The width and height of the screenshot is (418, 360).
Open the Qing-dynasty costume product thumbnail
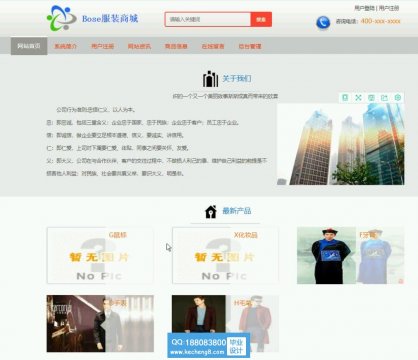[x=351, y=255]
